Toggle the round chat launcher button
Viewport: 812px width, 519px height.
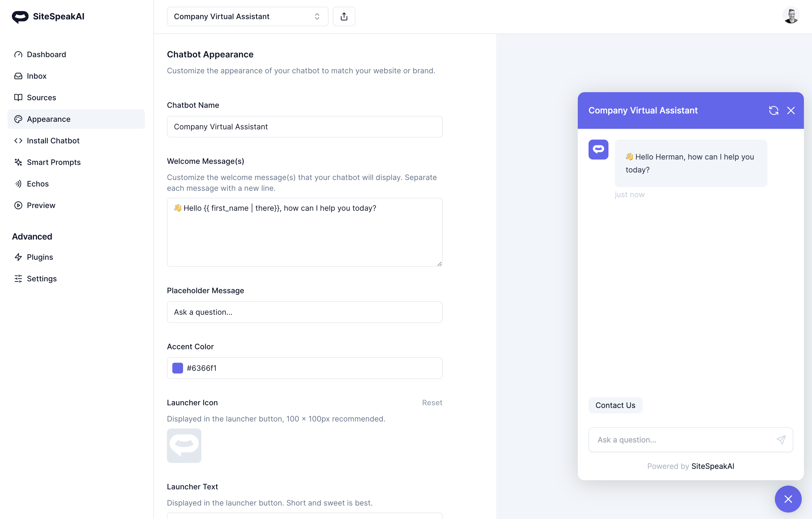(788, 499)
